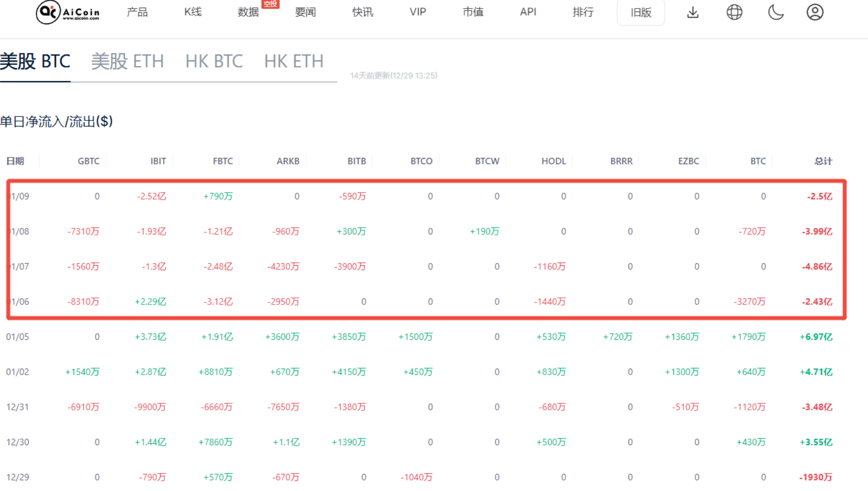868x491 pixels.
Task: Open the user account profile icon
Action: [x=815, y=12]
